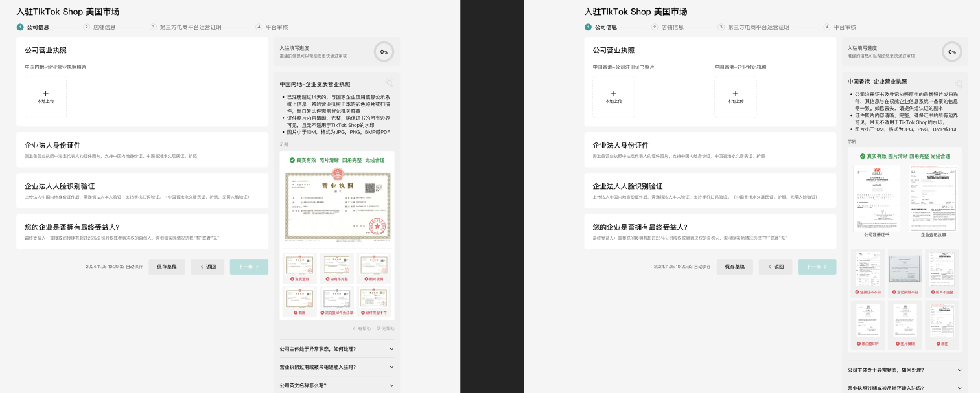Viewport: 980px width, 393px height.
Task: Click the 无帮助 thumbs-down icon
Action: point(379,328)
